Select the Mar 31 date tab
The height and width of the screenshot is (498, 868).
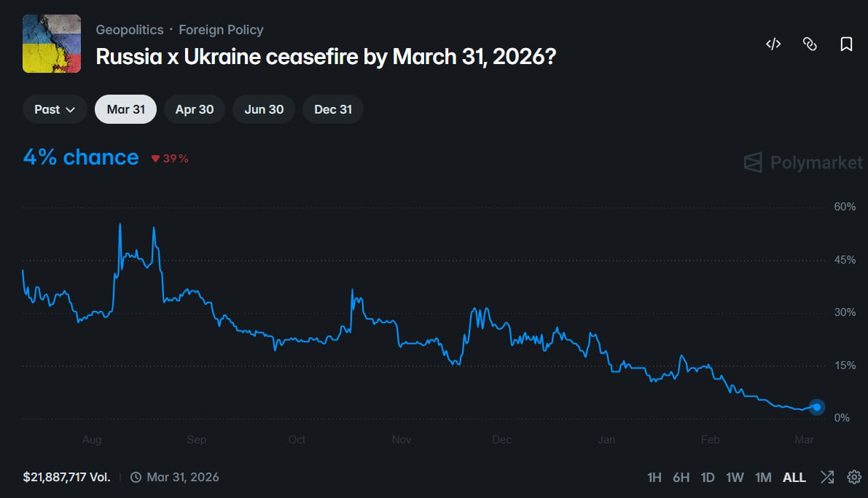click(125, 109)
